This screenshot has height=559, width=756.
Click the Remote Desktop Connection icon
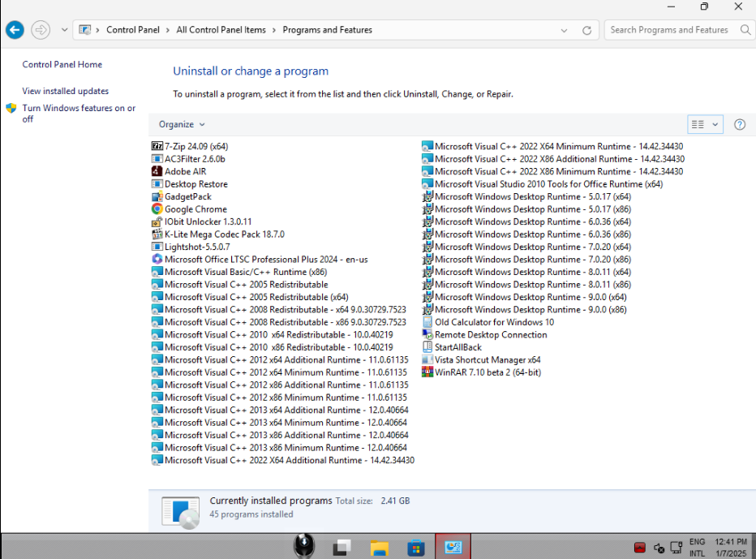pyautogui.click(x=427, y=334)
